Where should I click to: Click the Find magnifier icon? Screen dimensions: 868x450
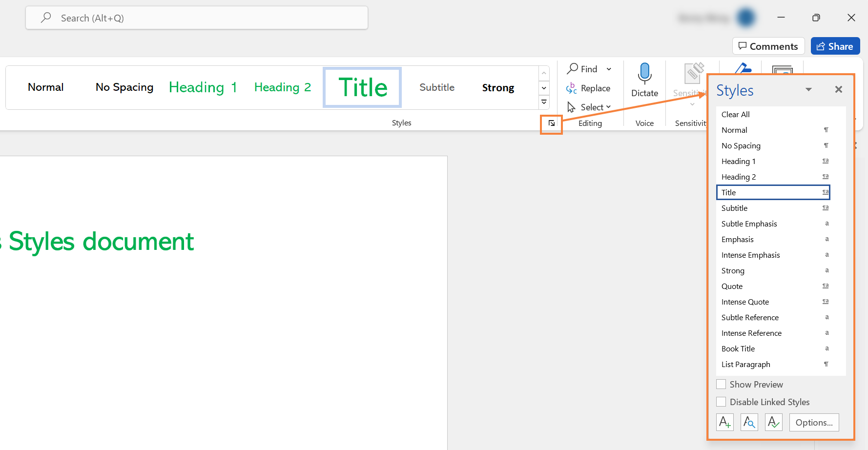pyautogui.click(x=572, y=69)
